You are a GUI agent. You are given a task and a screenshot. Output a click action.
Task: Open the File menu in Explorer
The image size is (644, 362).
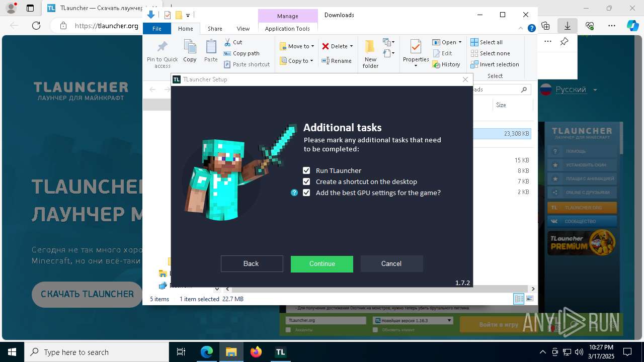coord(157,29)
